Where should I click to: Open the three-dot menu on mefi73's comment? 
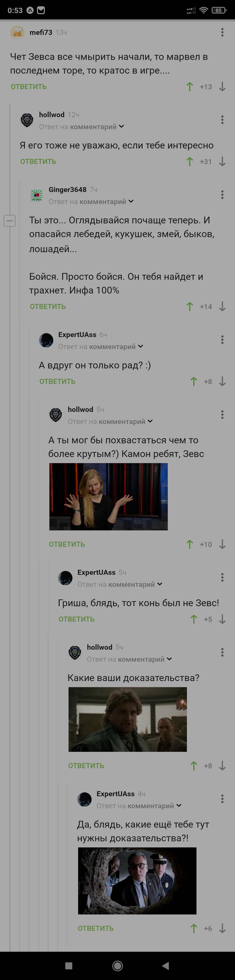coord(222,33)
